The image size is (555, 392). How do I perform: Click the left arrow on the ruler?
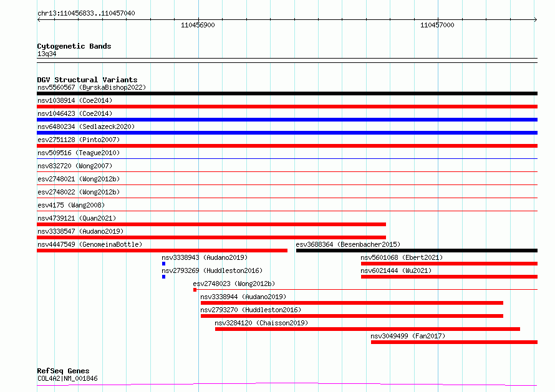39,19
